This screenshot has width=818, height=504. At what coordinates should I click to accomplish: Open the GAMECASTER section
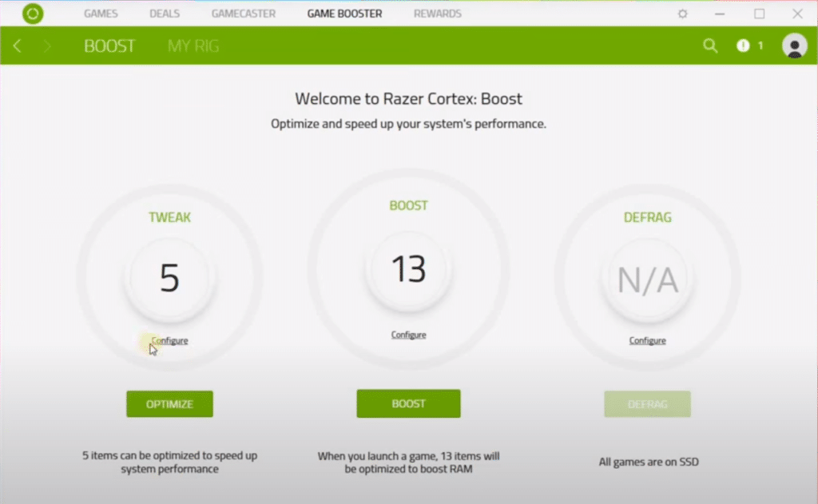(243, 14)
